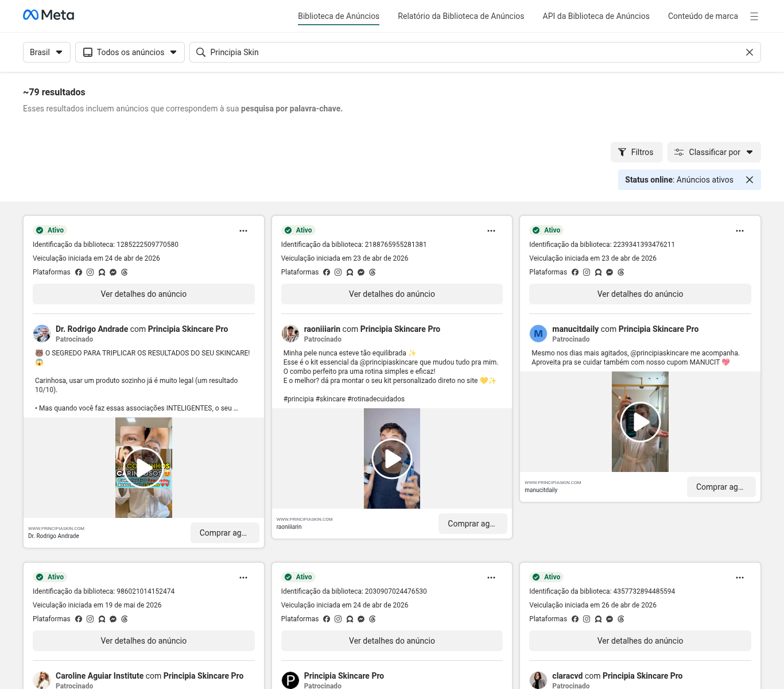Viewport: 784px width, 689px height.
Task: Click text Veiculação iniciada em 19 de mai de 2026
Action: click(x=97, y=605)
